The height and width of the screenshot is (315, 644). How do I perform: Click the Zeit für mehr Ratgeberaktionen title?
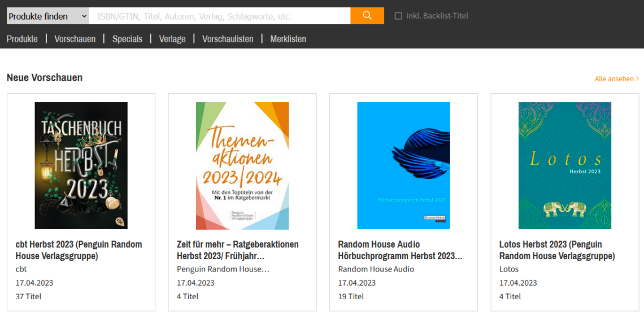pos(238,250)
